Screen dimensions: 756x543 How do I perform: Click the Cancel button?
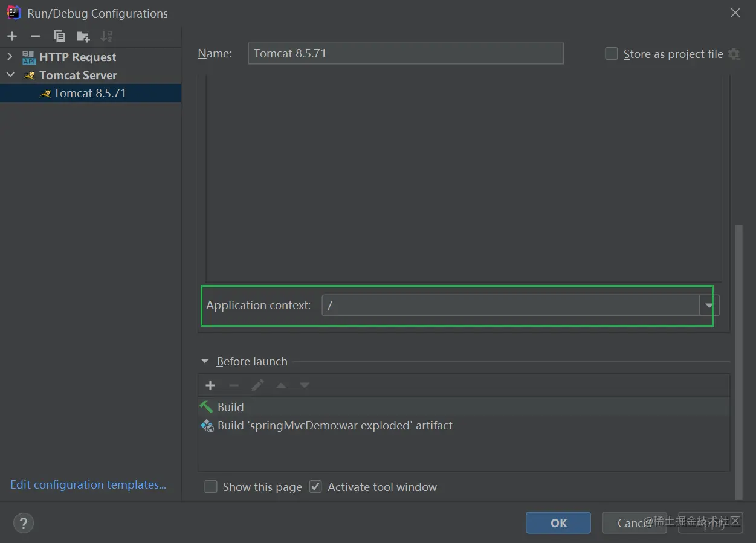click(x=634, y=523)
